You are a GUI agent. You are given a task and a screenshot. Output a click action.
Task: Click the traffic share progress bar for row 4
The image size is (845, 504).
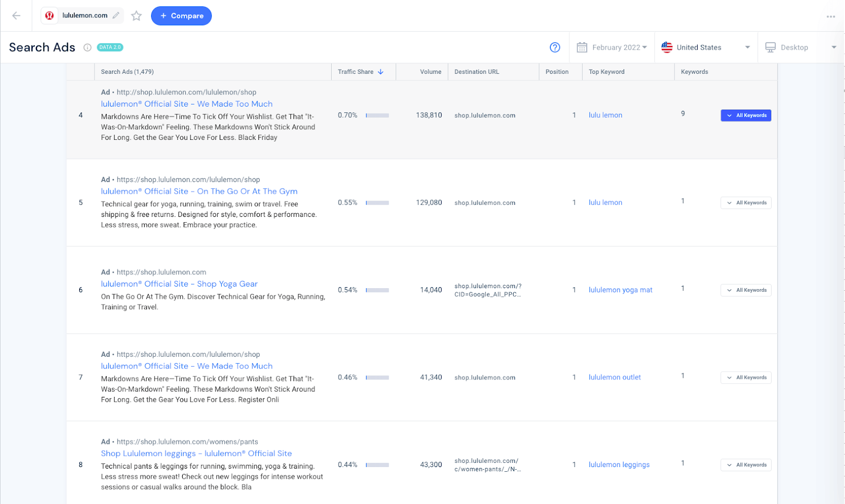click(x=377, y=115)
